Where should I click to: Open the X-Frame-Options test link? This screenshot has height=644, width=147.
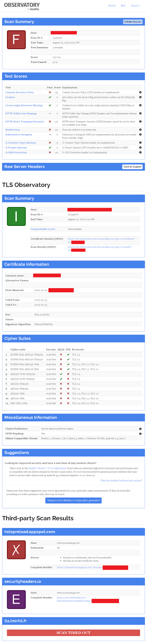[16, 147]
